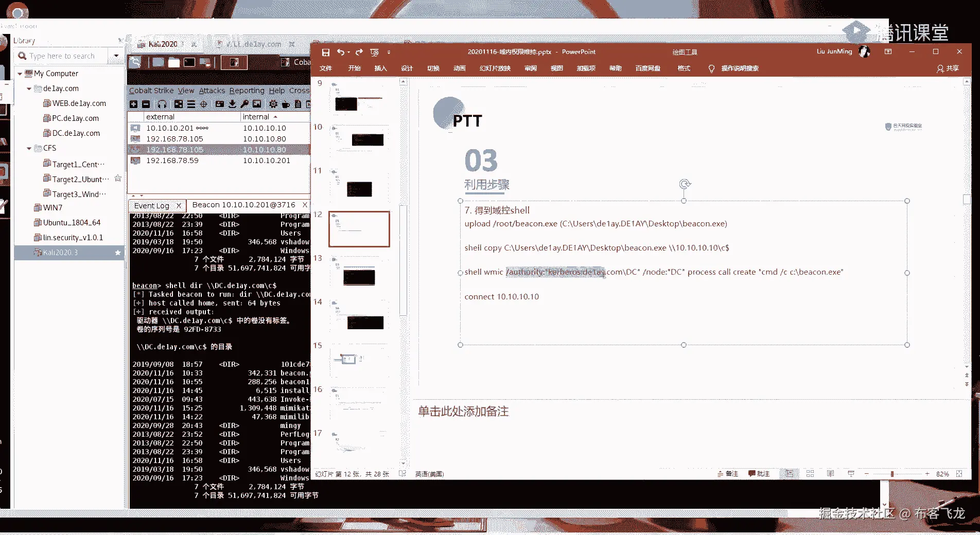Click the spell check status icon

(402, 474)
